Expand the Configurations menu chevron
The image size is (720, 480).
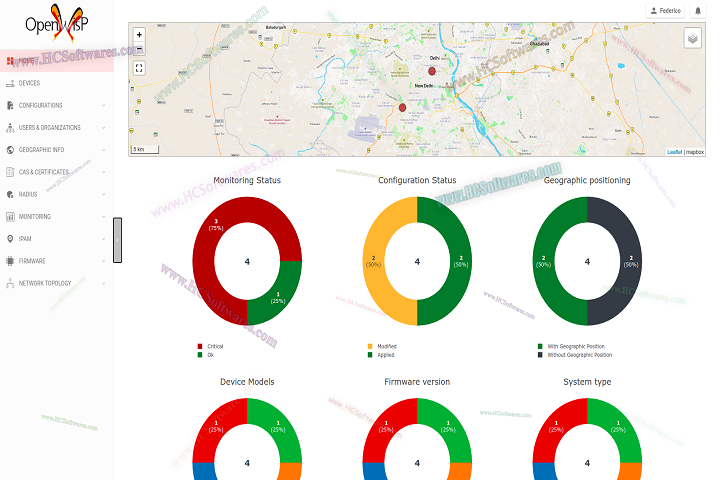click(104, 106)
